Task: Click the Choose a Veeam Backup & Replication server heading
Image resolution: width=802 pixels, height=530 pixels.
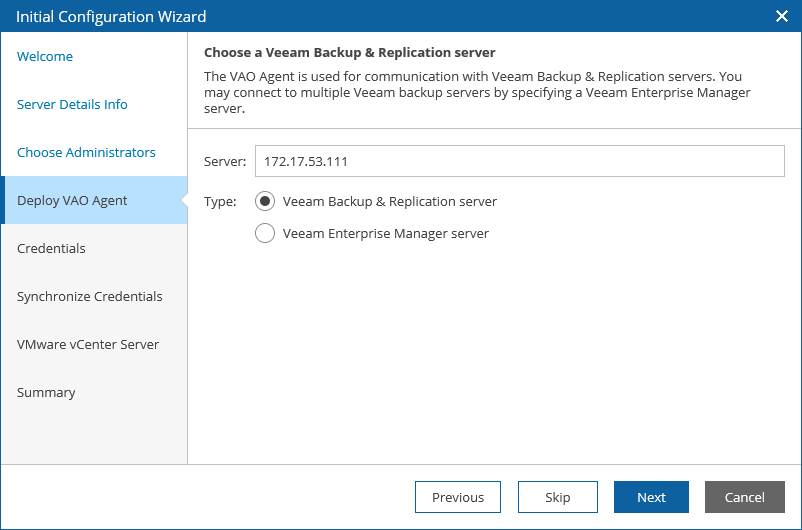Action: click(350, 53)
